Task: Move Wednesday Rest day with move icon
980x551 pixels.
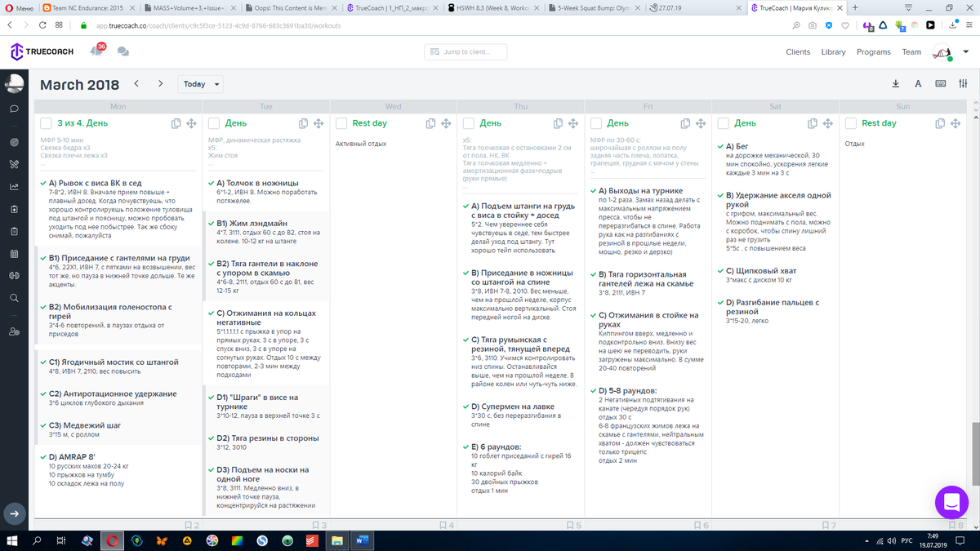Action: click(447, 123)
